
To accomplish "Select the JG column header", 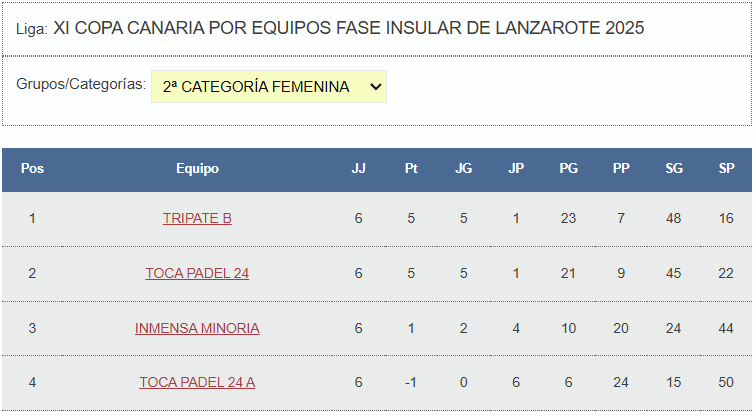I will (x=463, y=169).
